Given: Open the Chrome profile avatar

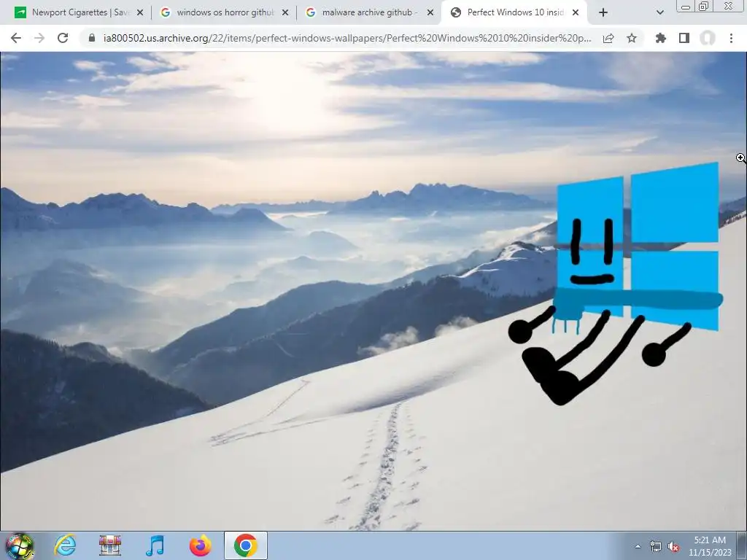Looking at the screenshot, I should [708, 38].
